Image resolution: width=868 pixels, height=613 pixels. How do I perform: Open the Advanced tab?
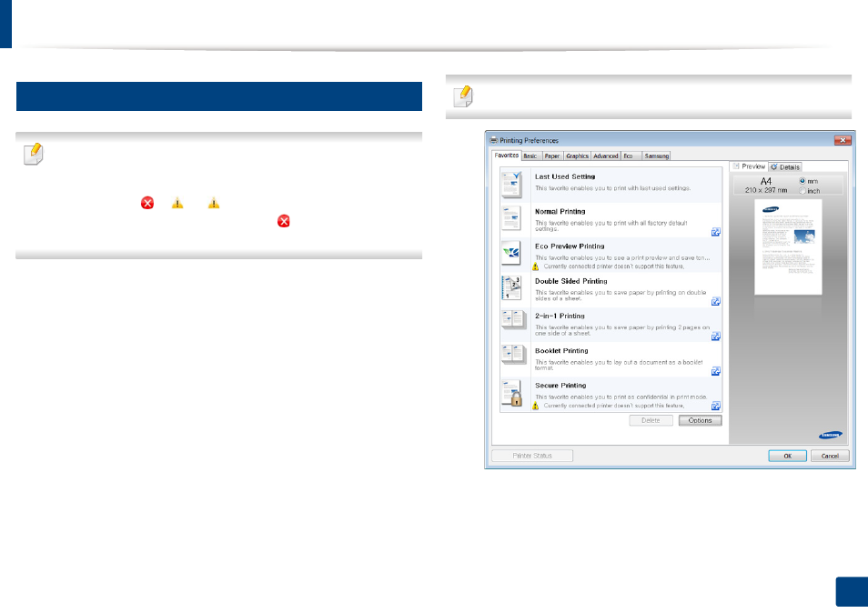(606, 156)
